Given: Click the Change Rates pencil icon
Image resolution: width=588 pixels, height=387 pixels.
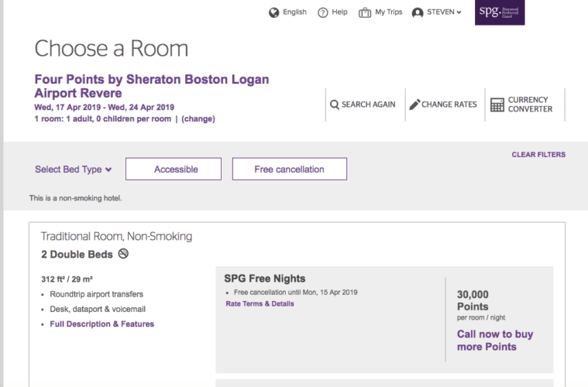Looking at the screenshot, I should coord(414,104).
